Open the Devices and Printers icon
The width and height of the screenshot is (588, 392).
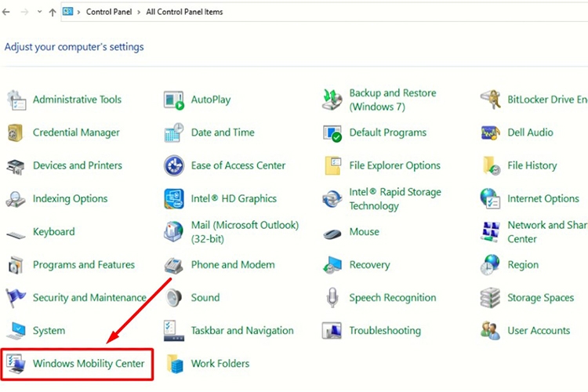[16, 166]
